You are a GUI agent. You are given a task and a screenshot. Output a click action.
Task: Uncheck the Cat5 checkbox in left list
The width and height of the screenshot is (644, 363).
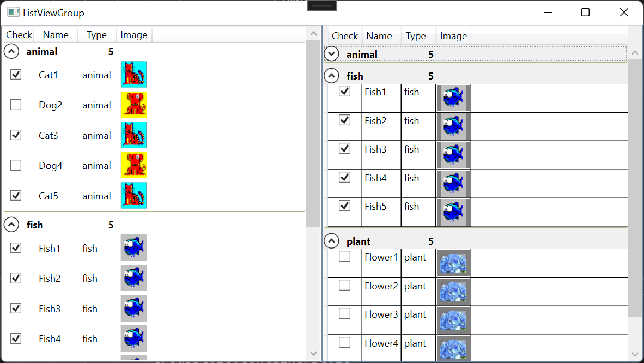coord(16,195)
